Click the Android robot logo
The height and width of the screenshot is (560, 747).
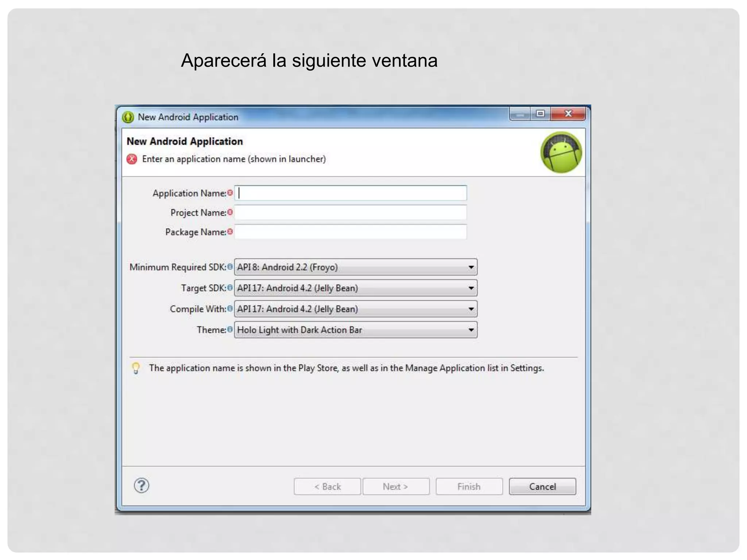561,152
